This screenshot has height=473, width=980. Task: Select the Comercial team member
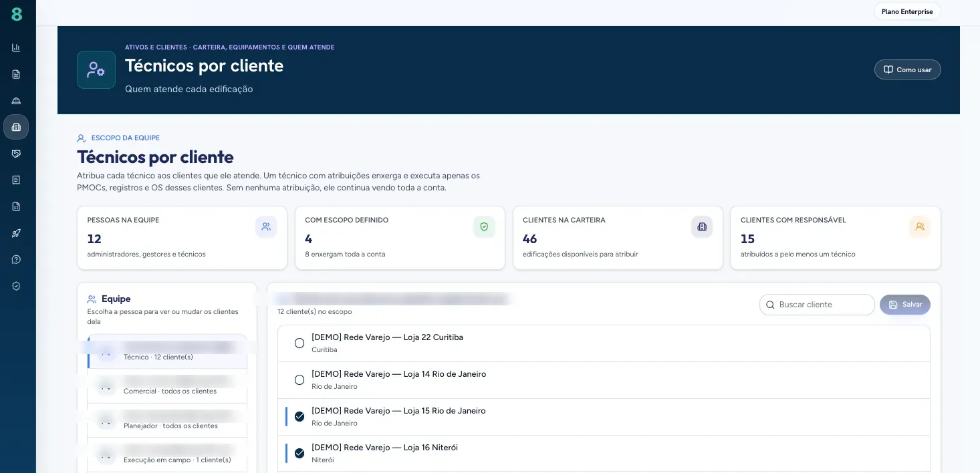(167, 385)
